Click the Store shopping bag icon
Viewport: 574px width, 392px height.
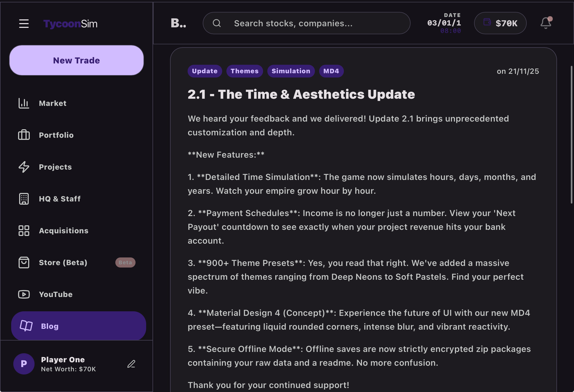point(24,262)
